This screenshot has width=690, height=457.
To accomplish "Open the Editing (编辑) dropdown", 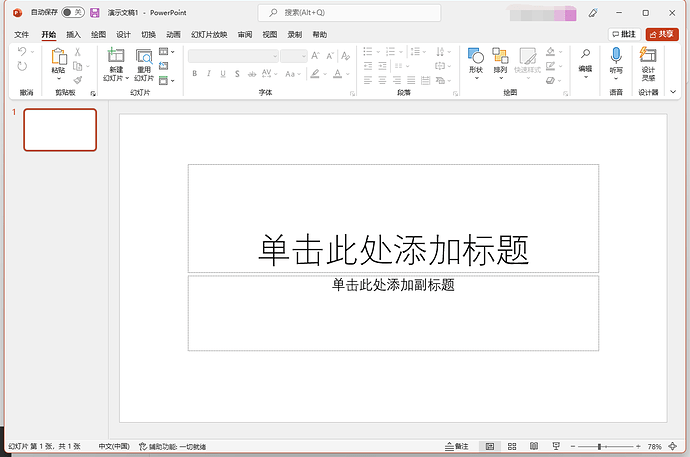I will tap(585, 60).
